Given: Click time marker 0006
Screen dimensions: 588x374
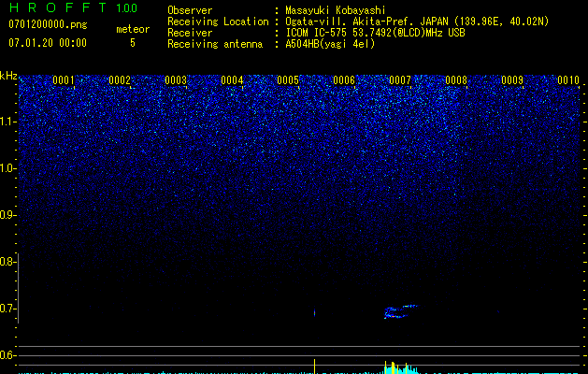Looking at the screenshot, I should [x=344, y=80].
